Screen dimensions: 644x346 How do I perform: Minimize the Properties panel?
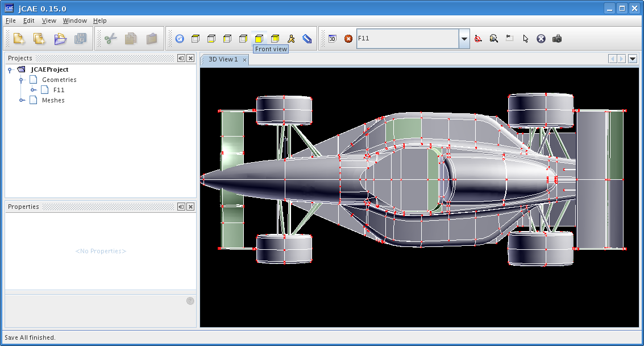[181, 207]
